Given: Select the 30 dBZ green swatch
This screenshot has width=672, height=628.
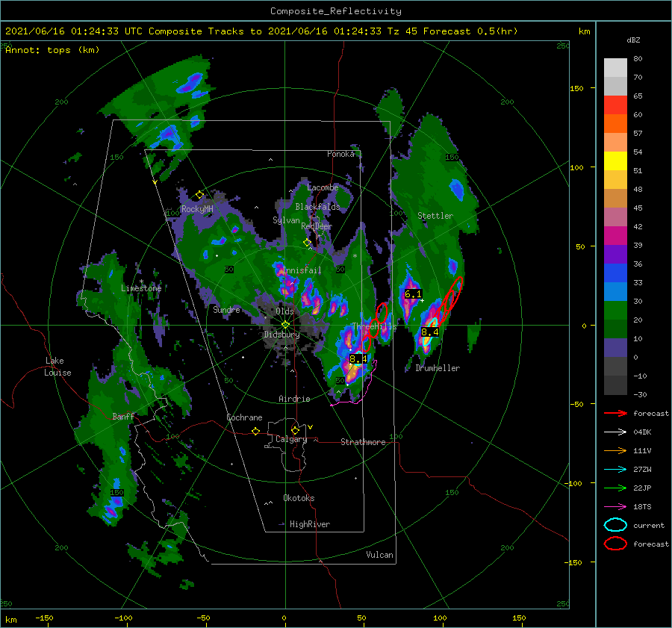Looking at the screenshot, I should coord(615,311).
